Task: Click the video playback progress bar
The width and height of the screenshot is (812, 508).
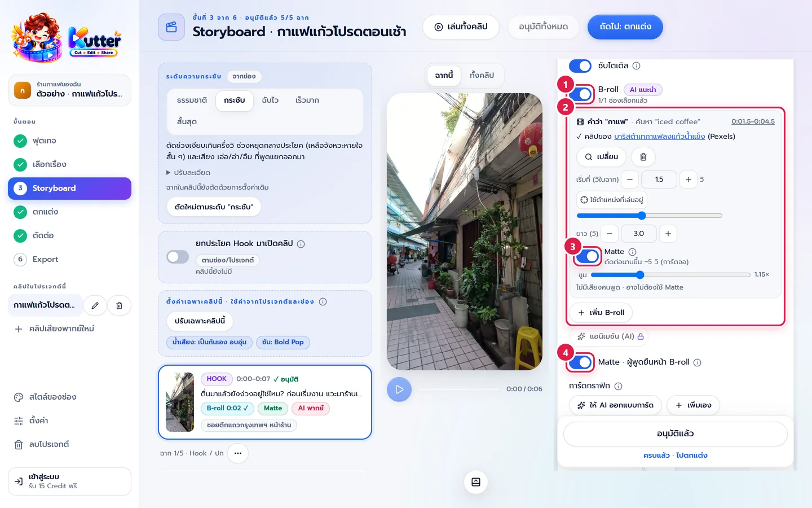Action: (x=458, y=389)
